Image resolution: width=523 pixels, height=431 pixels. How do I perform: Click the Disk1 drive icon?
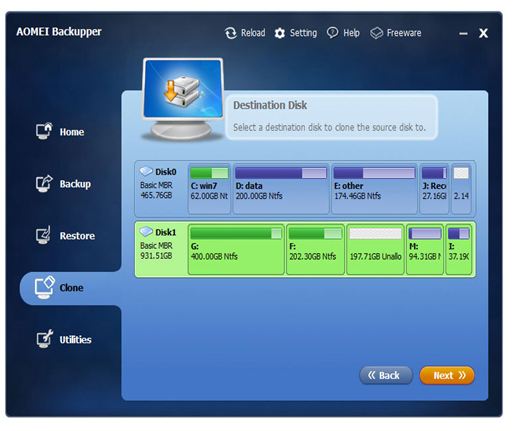(x=146, y=232)
